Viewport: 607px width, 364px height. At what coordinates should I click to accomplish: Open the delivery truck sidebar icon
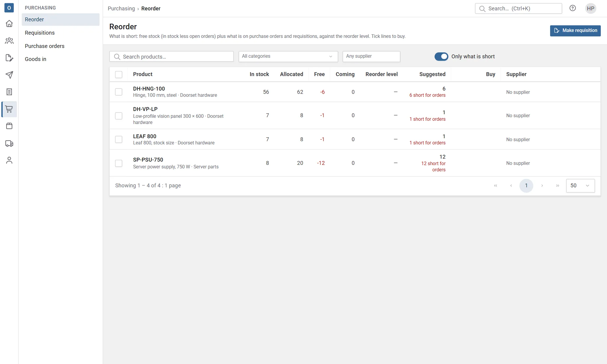point(9,144)
